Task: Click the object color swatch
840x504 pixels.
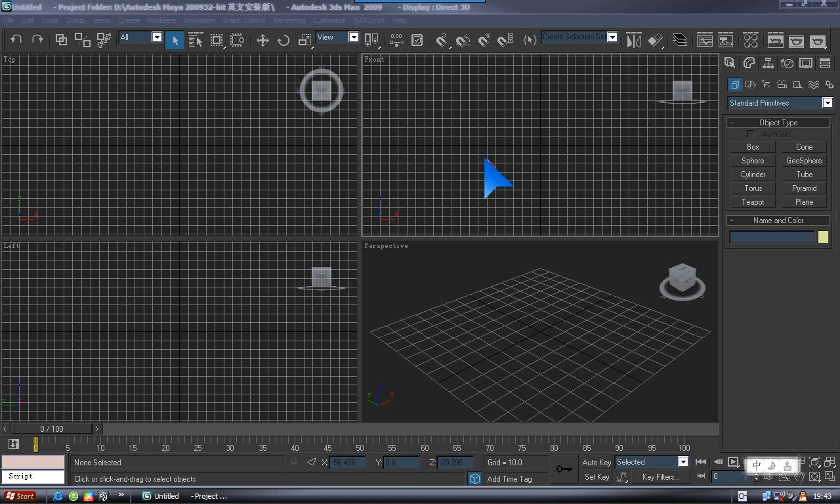Action: pos(823,237)
